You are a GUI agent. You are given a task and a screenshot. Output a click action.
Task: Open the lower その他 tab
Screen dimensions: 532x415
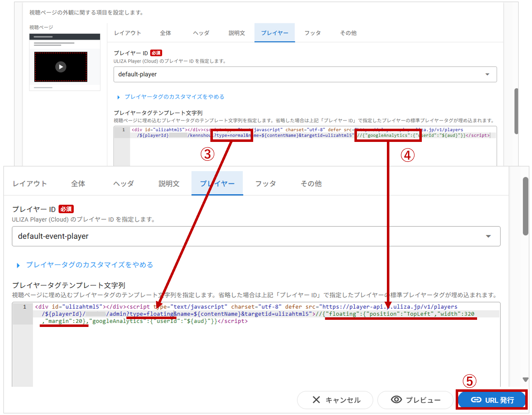[311, 184]
